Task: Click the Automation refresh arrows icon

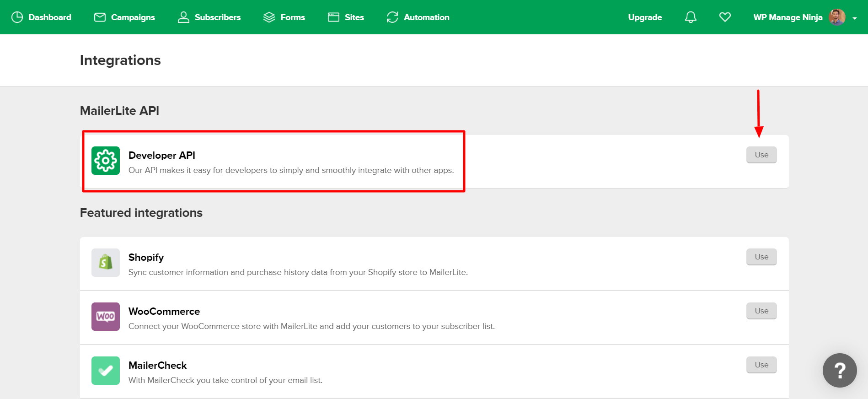Action: click(392, 17)
